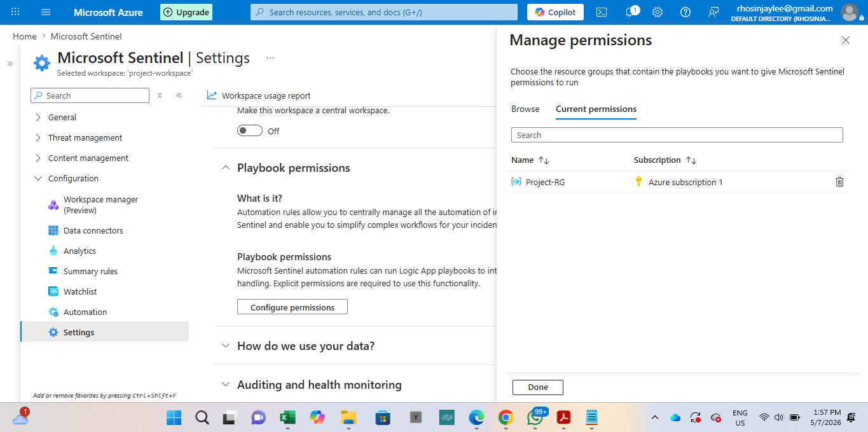Expand the left portal flyout chevrons
Screen dimensions: 868x432
point(10,64)
